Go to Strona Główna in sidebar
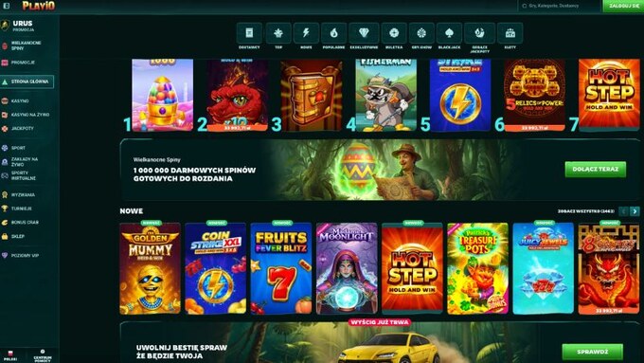Image resolution: width=644 pixels, height=363 pixels. pos(27,82)
